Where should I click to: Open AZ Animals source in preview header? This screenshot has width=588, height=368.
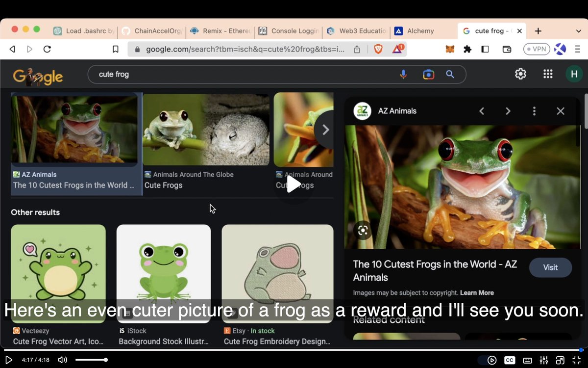coord(385,111)
